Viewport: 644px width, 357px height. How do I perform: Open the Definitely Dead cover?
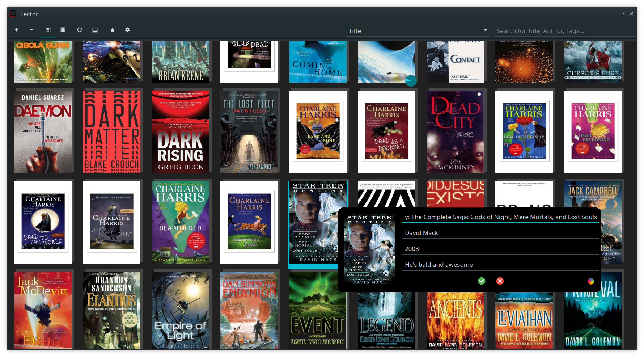(x=249, y=222)
